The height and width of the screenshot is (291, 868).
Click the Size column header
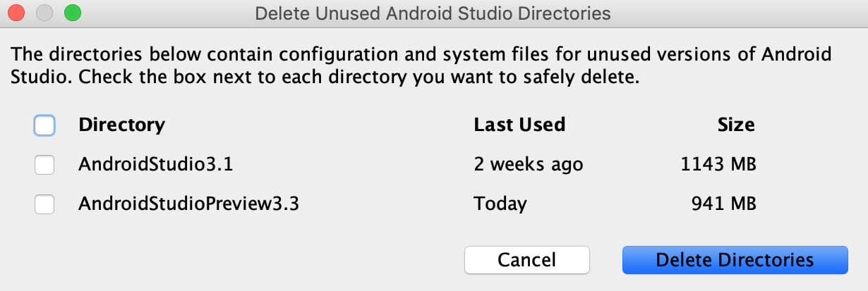pos(735,125)
